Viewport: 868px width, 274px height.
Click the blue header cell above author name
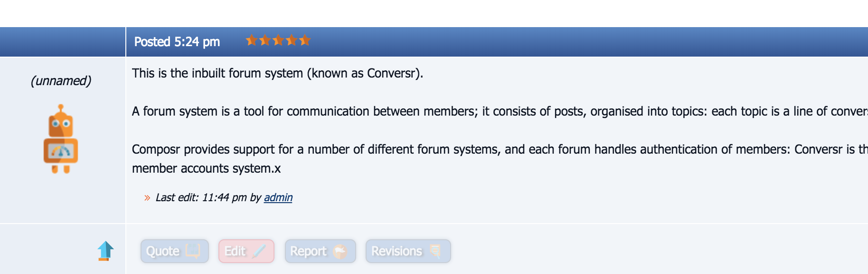pyautogui.click(x=63, y=42)
